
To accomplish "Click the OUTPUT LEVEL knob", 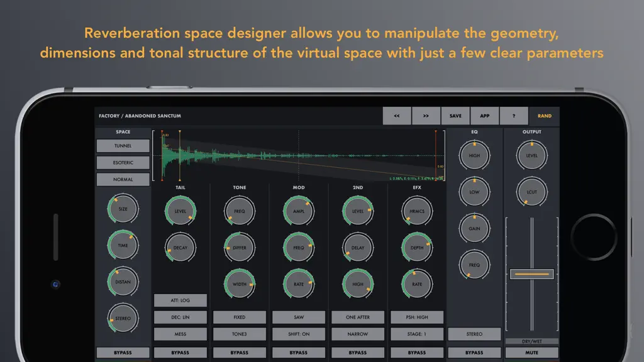I will pos(532,156).
